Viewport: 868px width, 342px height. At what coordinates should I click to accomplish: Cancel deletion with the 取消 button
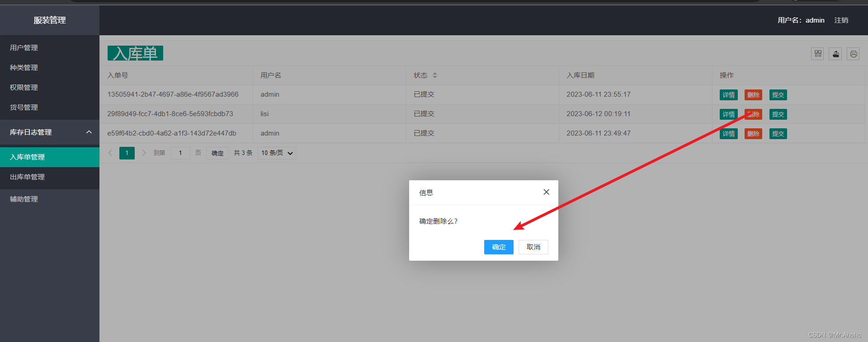pos(533,247)
